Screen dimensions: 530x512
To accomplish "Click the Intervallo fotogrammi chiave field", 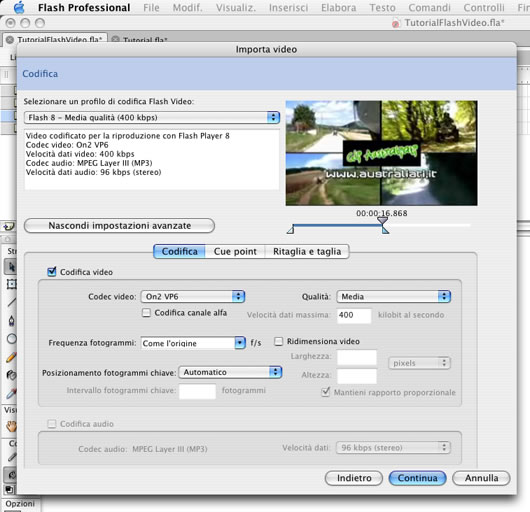I will pyautogui.click(x=197, y=391).
